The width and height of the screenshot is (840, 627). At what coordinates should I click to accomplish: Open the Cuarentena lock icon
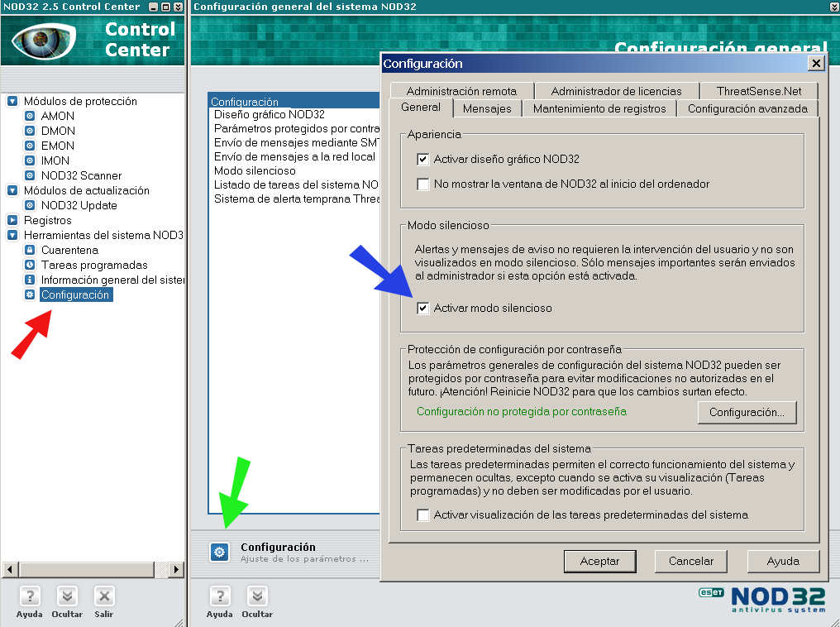pyautogui.click(x=30, y=251)
